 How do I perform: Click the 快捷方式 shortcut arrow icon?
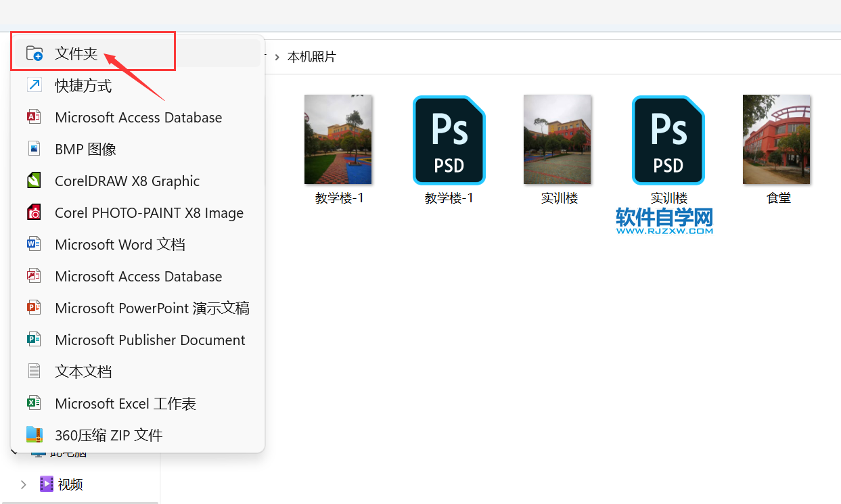click(34, 85)
